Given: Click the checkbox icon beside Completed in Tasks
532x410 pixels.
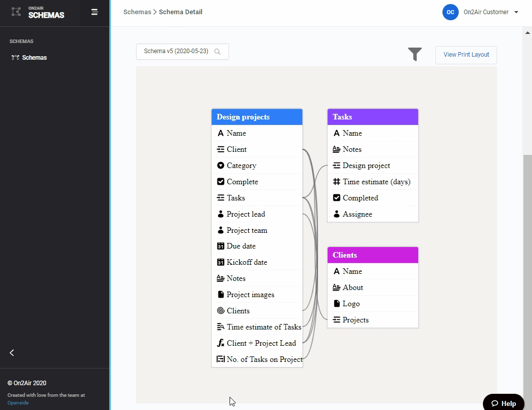Looking at the screenshot, I should 336,198.
